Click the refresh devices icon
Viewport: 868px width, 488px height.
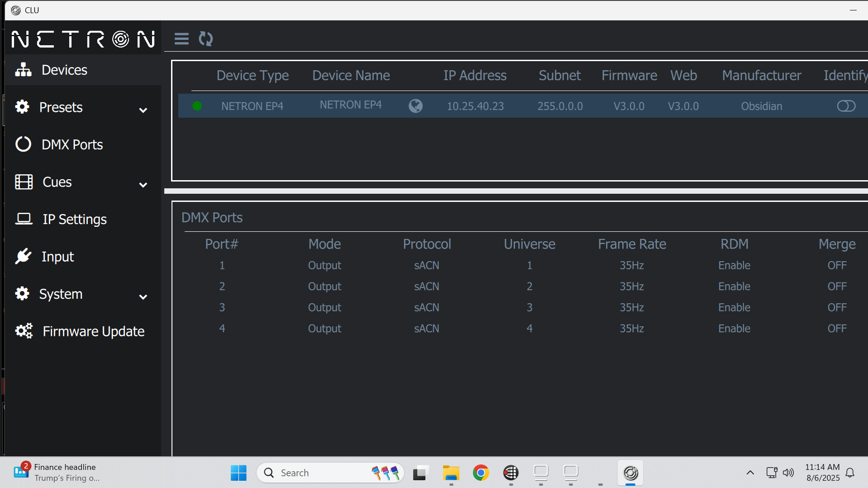coord(206,39)
